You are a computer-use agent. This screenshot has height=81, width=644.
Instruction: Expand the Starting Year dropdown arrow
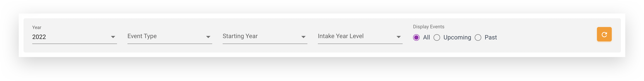click(303, 37)
